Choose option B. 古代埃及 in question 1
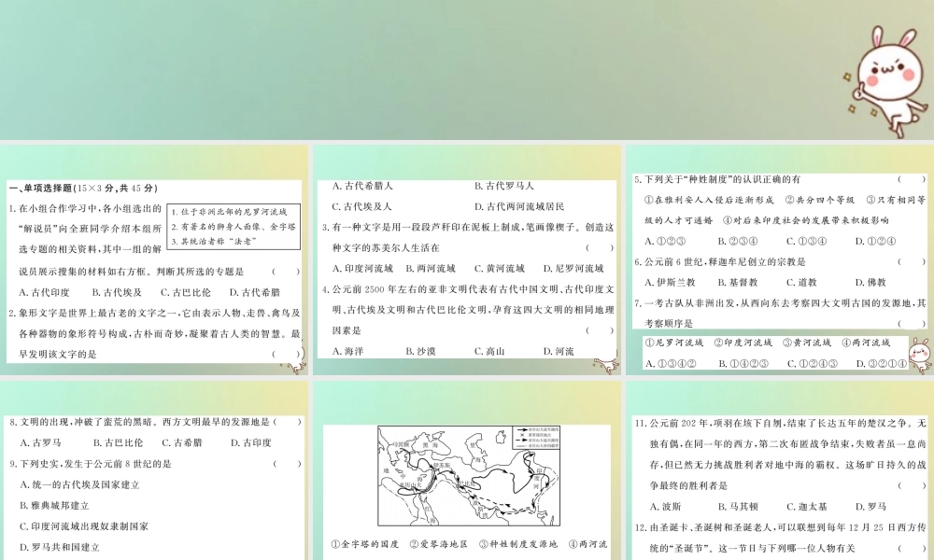Image resolution: width=934 pixels, height=560 pixels. tap(118, 292)
